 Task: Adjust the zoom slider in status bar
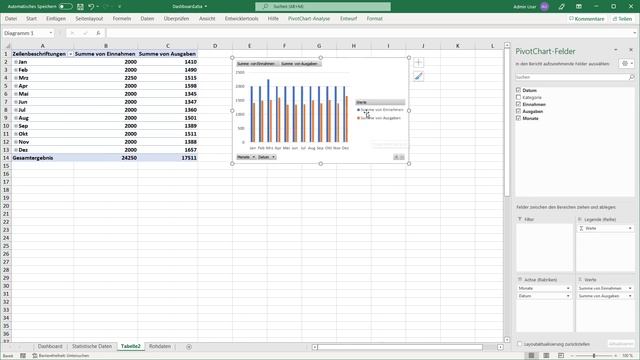pos(594,356)
